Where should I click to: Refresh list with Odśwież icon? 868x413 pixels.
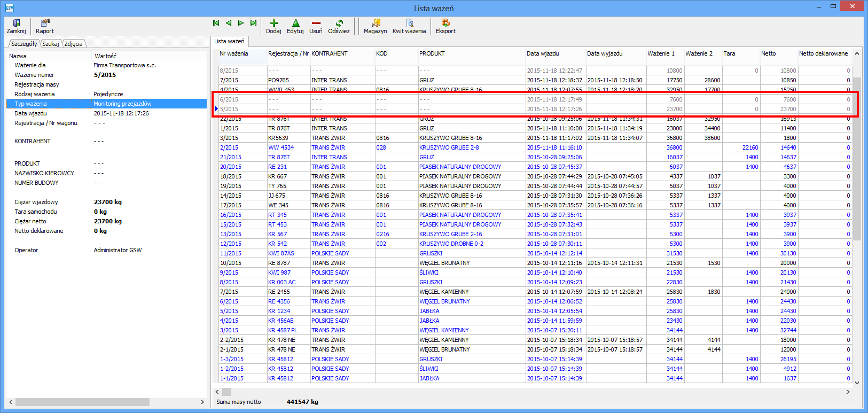point(339,23)
